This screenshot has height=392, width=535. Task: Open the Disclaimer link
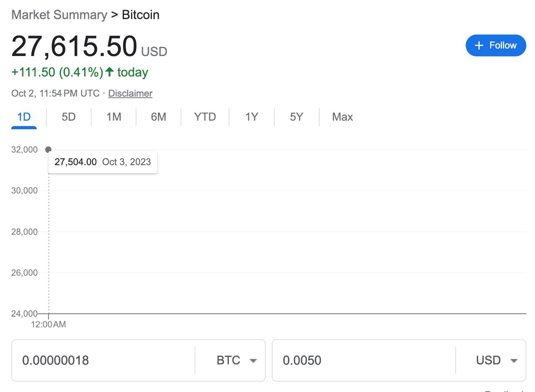pyautogui.click(x=130, y=93)
